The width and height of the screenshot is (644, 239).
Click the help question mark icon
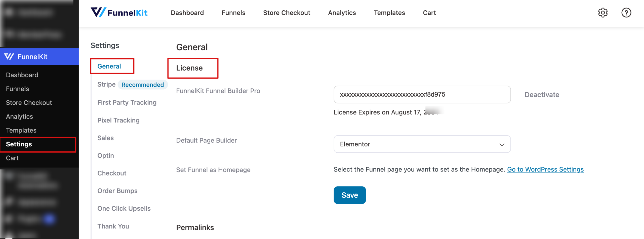tap(626, 13)
